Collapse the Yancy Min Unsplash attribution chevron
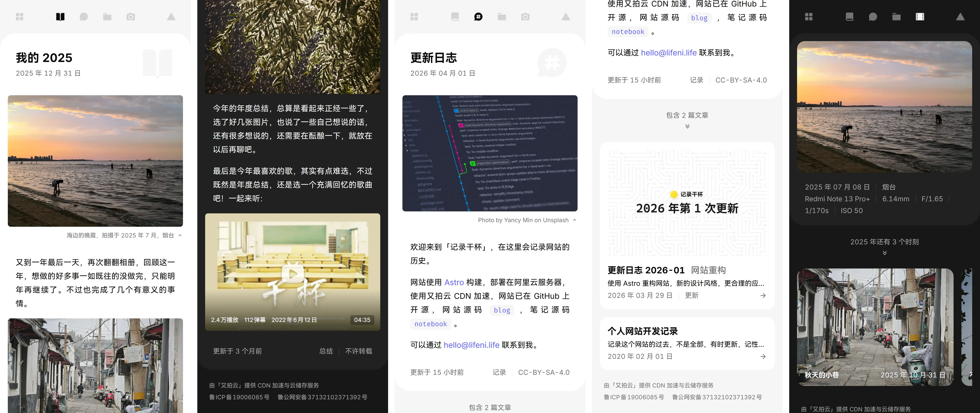Viewport: 980px width, 413px height. [x=574, y=220]
